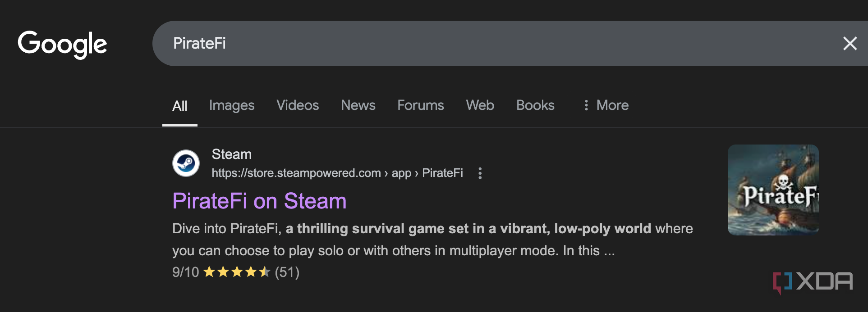
Task: Click the star rating under the result
Action: [236, 271]
